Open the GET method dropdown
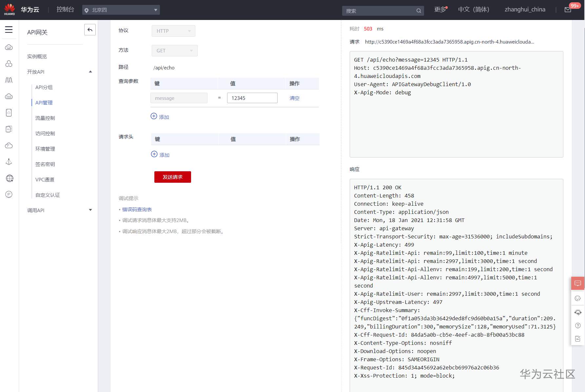The height and width of the screenshot is (392, 585). 174,50
